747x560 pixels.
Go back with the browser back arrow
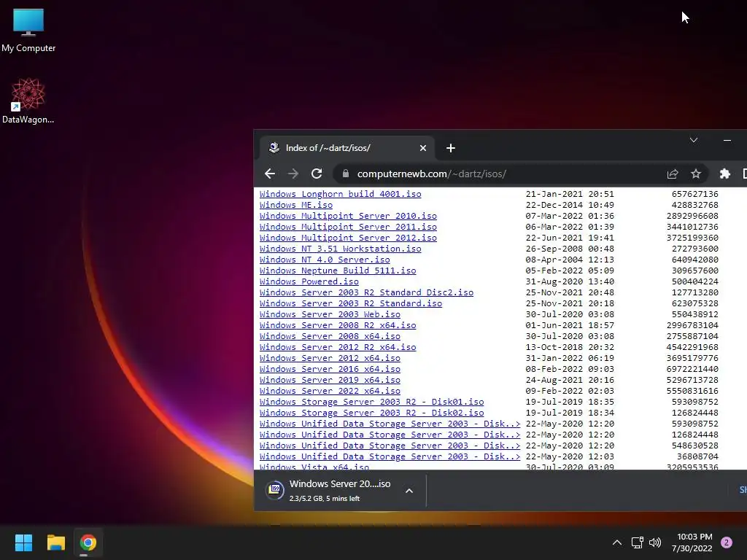pyautogui.click(x=270, y=174)
